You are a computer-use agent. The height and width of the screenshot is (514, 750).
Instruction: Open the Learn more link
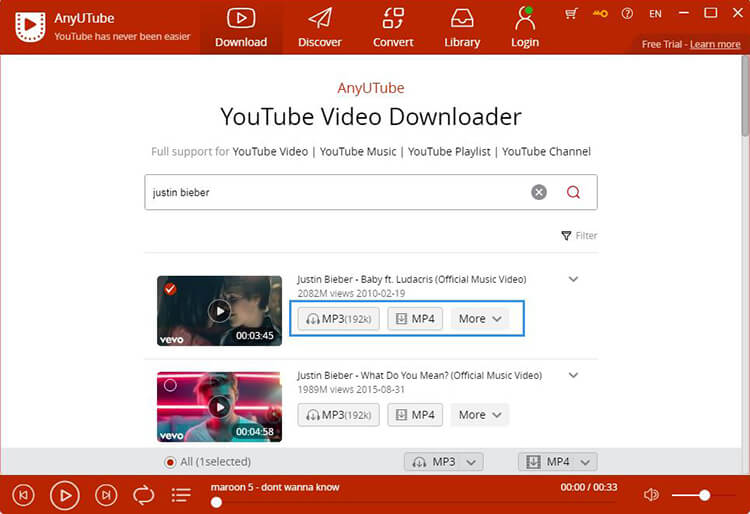coord(715,44)
